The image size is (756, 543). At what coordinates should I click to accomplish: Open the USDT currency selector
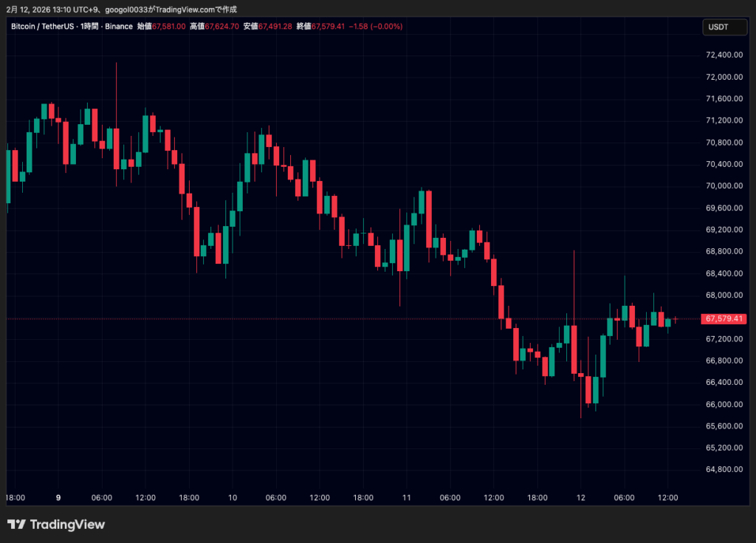tap(718, 27)
